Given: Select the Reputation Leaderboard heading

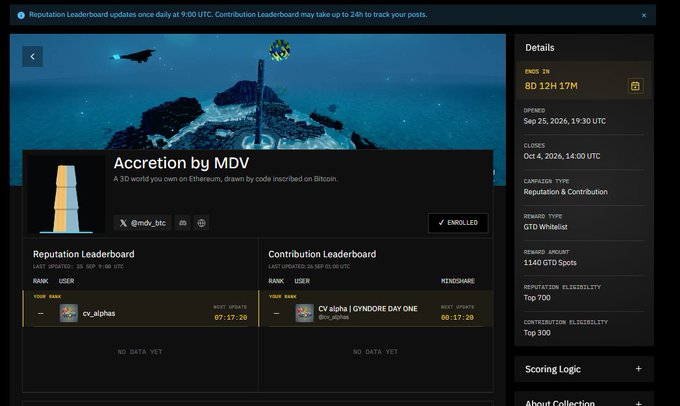Looking at the screenshot, I should [x=84, y=254].
